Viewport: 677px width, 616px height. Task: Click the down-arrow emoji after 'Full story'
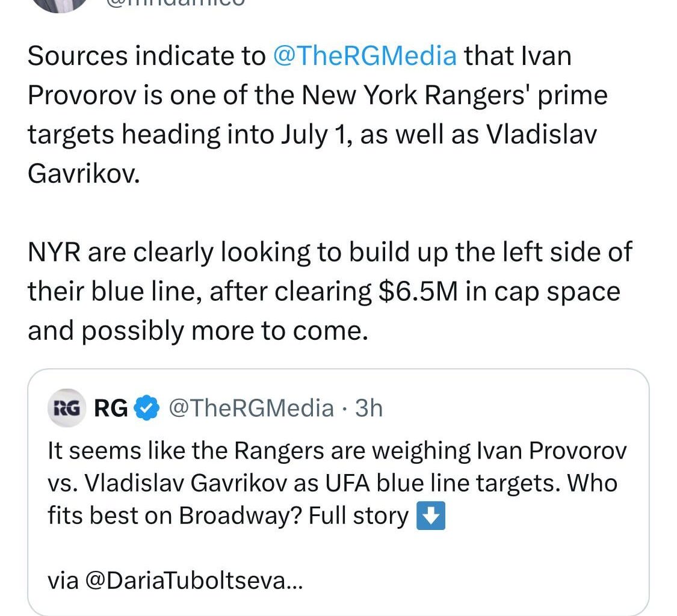tap(431, 516)
